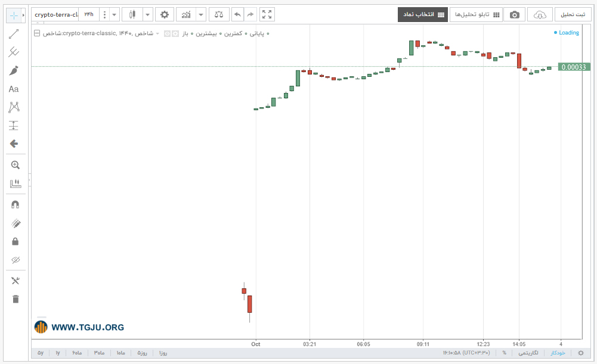Image resolution: width=597 pixels, height=364 pixels.
Task: Select the price range measuring tool
Action: pyautogui.click(x=14, y=126)
